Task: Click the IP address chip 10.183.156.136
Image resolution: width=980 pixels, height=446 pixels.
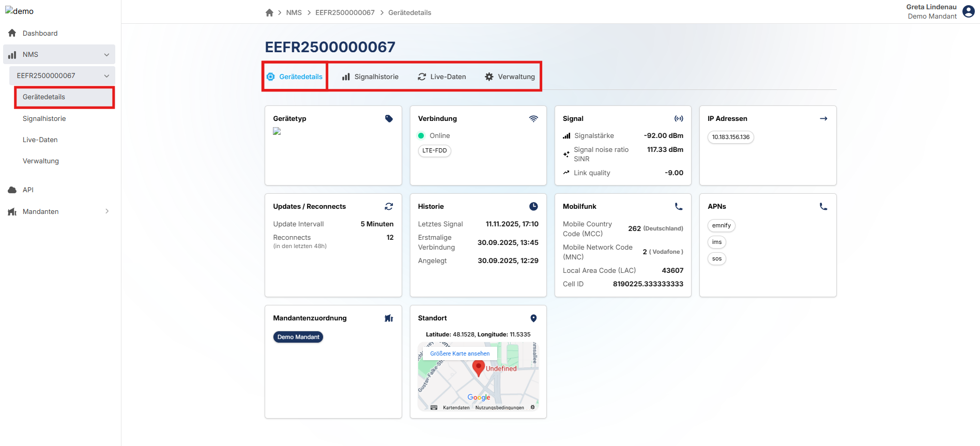Action: pos(730,137)
